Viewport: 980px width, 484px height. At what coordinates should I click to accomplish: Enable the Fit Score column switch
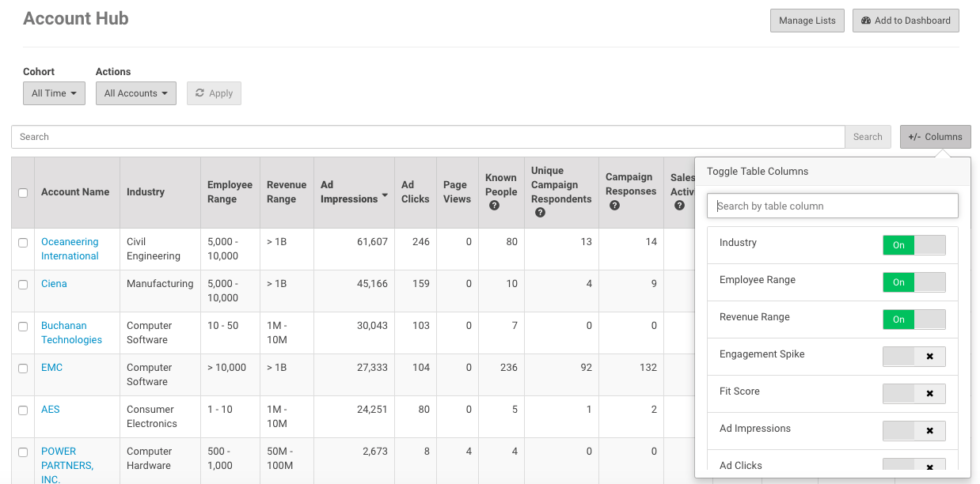coord(914,394)
